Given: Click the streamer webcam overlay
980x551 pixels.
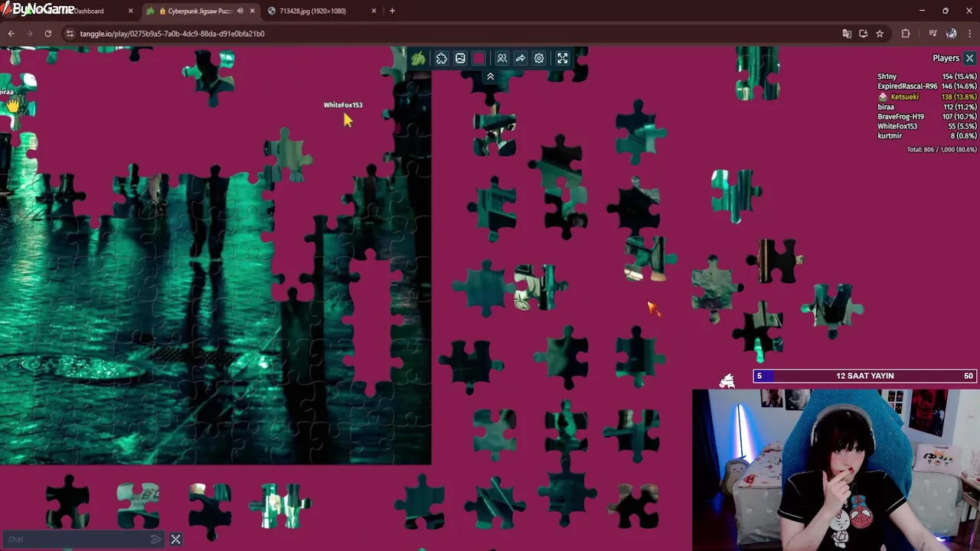Looking at the screenshot, I should click(x=835, y=470).
